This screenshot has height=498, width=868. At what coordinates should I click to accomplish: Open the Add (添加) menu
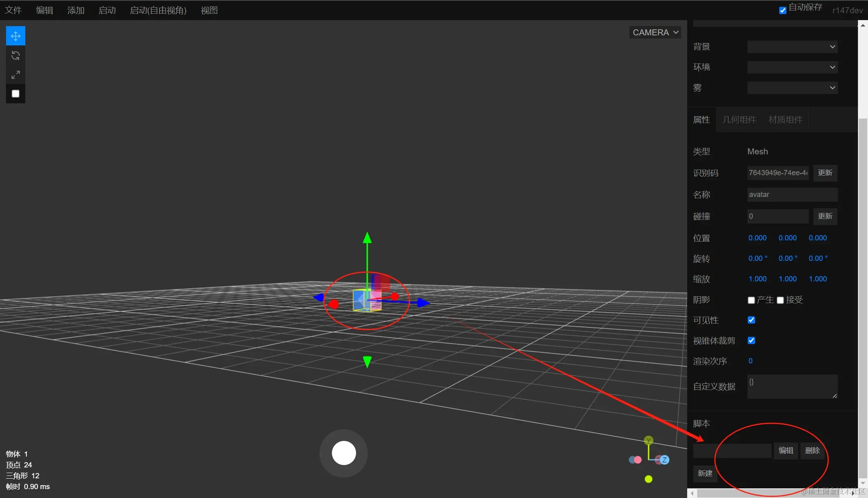76,10
